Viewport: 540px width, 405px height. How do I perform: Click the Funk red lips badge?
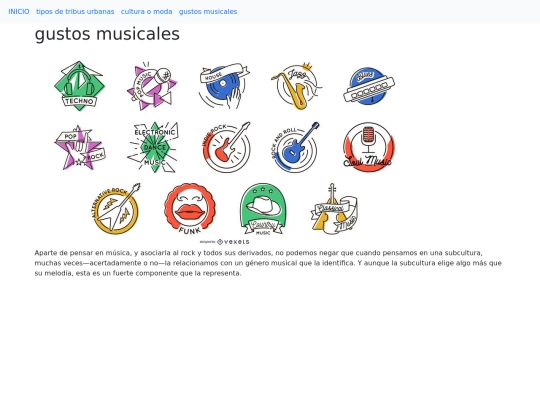point(190,209)
